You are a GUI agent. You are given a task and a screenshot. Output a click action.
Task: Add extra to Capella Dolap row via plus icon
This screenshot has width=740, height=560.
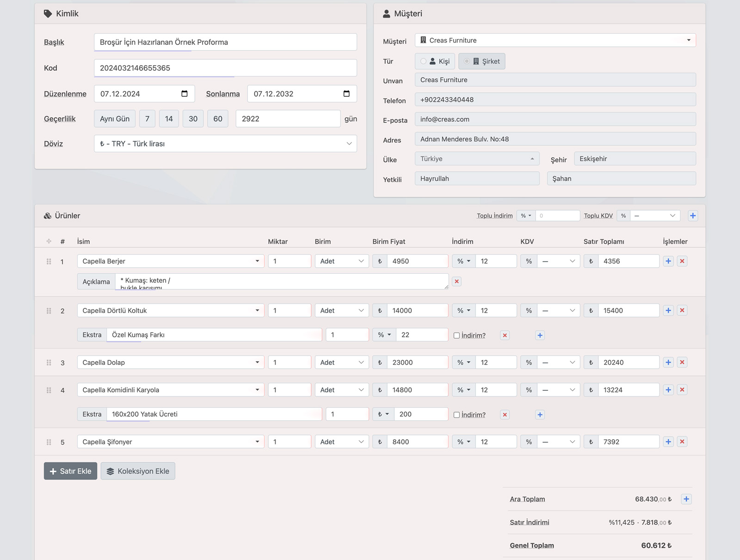tap(668, 363)
